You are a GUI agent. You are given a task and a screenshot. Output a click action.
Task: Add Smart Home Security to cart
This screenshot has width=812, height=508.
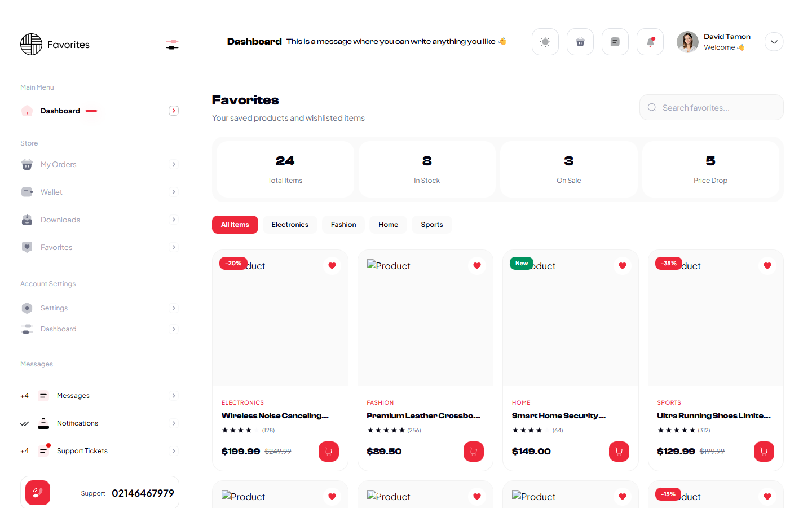tap(619, 451)
